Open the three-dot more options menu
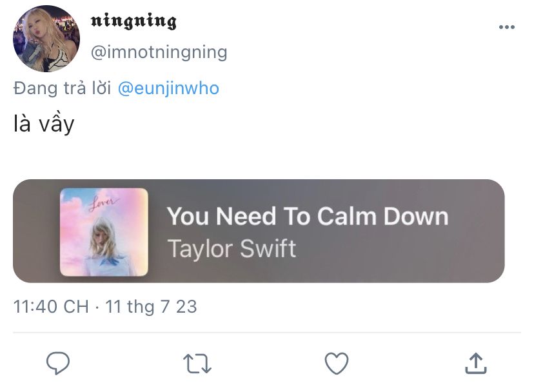 point(507,27)
